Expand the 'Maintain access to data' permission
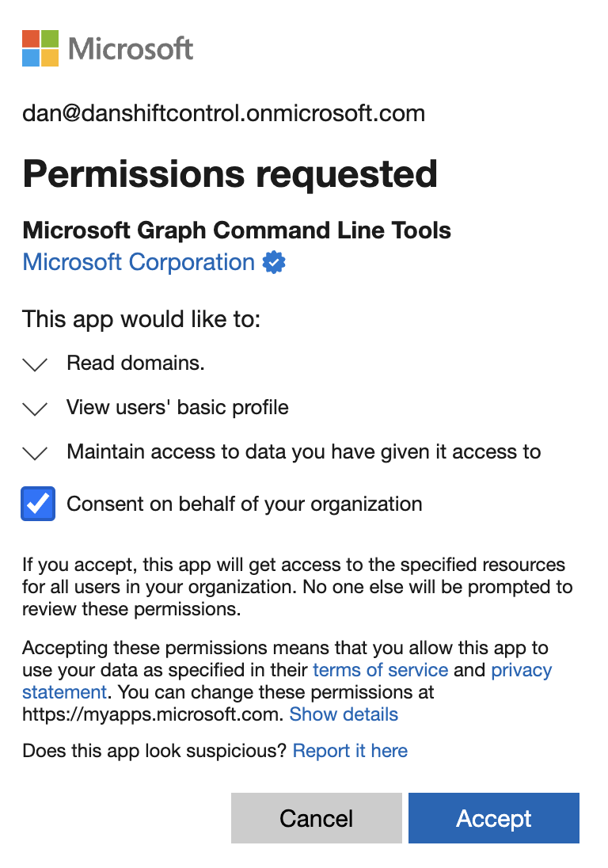The image size is (608, 868). [x=35, y=452]
